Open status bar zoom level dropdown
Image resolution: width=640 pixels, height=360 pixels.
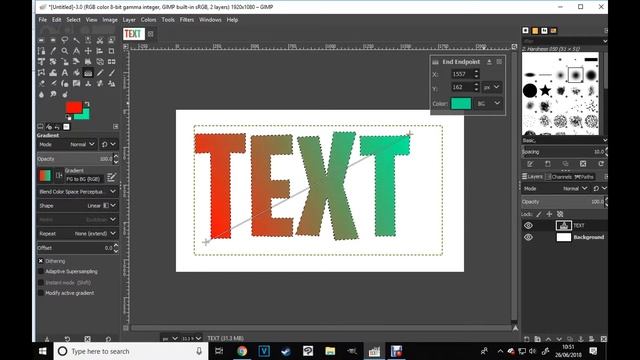point(192,338)
